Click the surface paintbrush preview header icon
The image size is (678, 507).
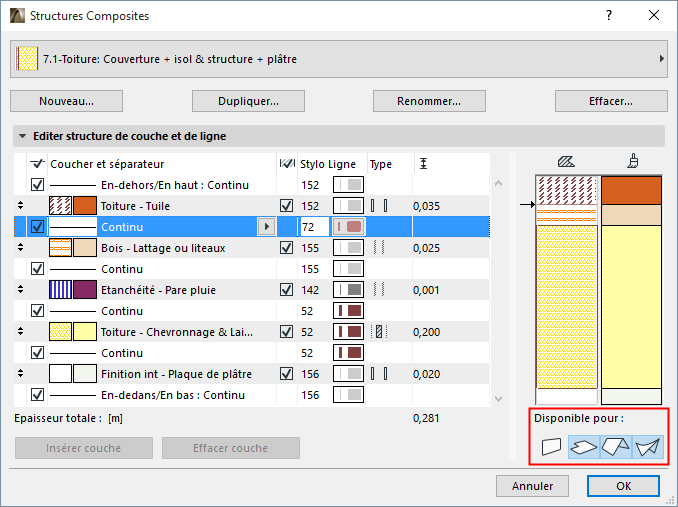coord(633,161)
